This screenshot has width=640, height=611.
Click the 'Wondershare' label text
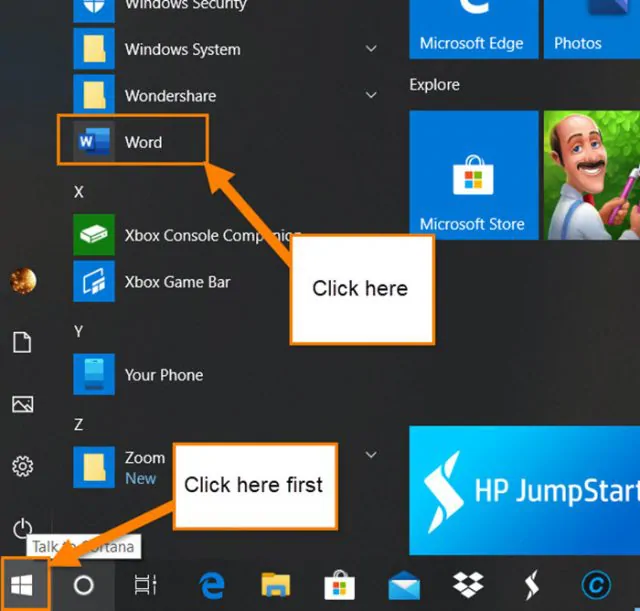[170, 96]
